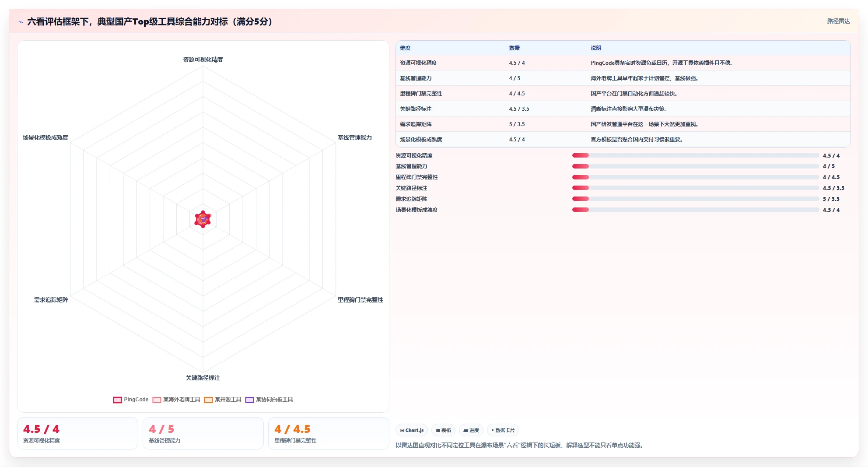Open the 4 / 5 基线管理能力 data card

pyautogui.click(x=203, y=433)
